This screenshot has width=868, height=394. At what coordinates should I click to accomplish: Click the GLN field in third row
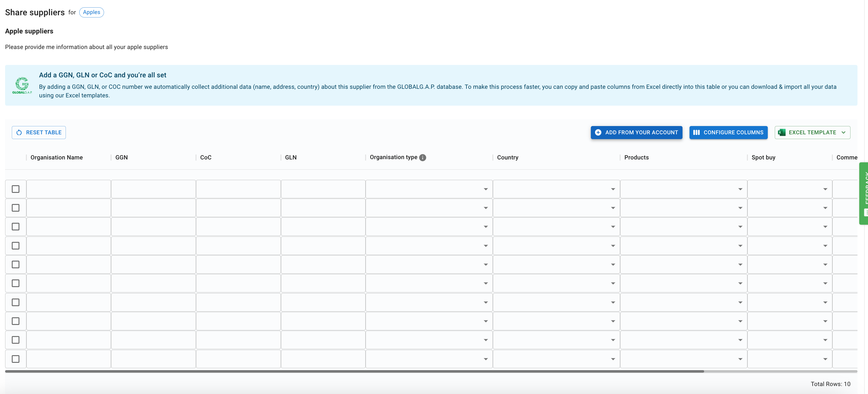323,227
